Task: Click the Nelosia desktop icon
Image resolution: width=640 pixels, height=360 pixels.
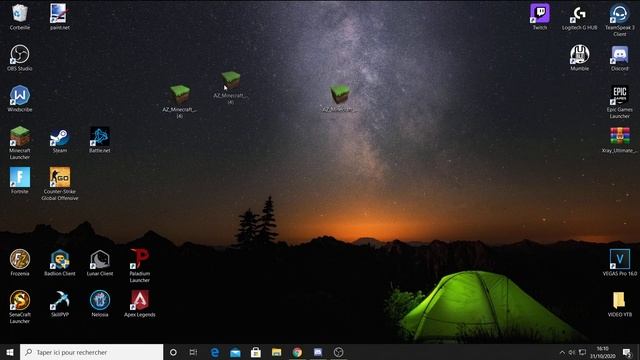Action: pos(100,303)
